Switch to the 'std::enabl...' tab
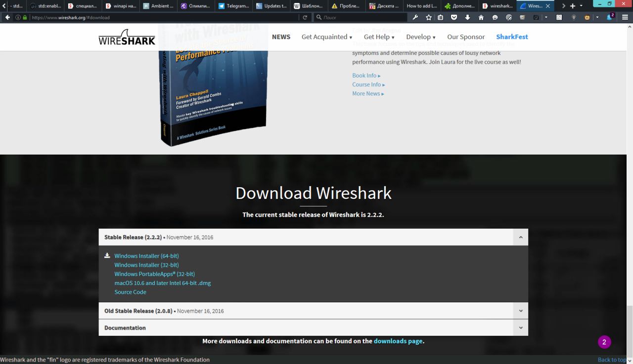The height and width of the screenshot is (364, 633). [x=45, y=6]
